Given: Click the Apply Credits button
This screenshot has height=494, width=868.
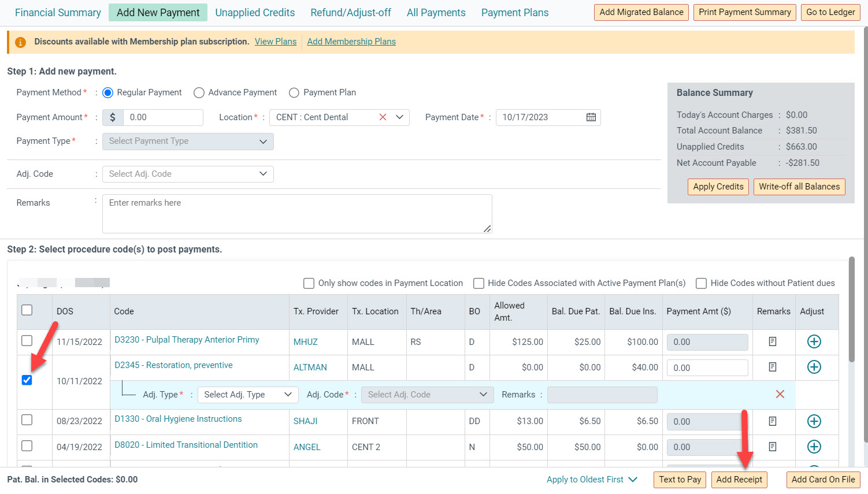Looking at the screenshot, I should tap(718, 187).
